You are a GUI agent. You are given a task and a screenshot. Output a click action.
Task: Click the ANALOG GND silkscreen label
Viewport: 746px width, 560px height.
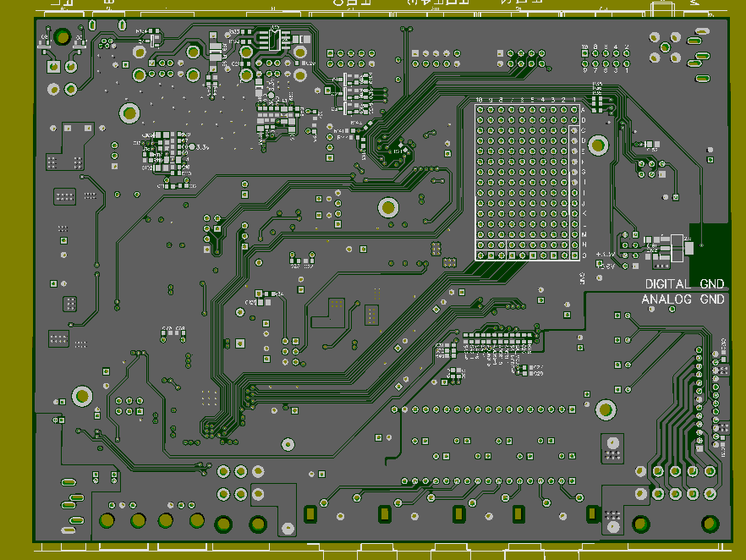683,299
